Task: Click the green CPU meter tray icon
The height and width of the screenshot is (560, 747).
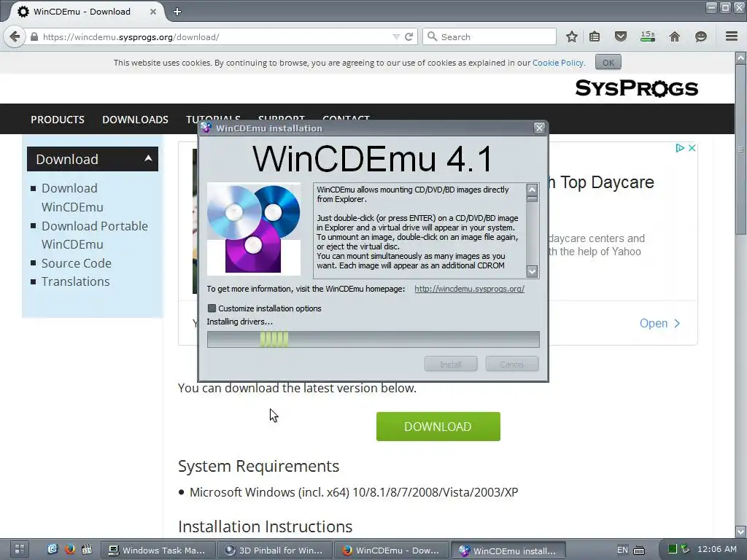Action: coord(672,549)
